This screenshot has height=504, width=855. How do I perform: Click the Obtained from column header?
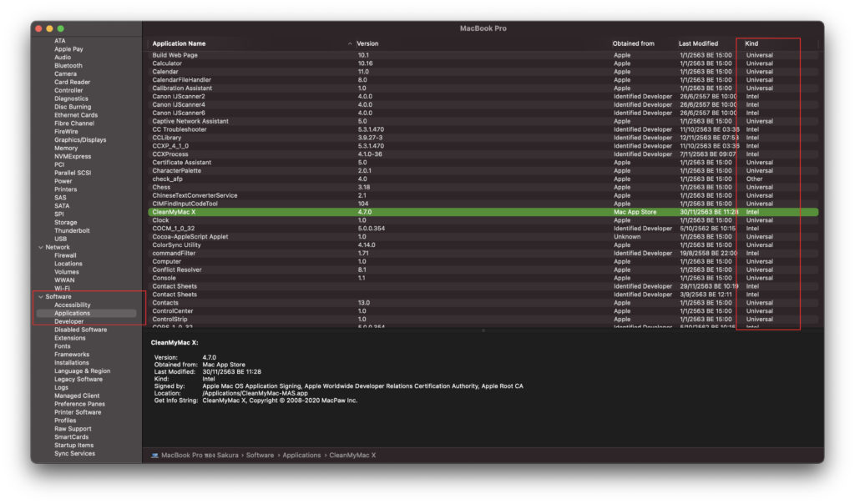(634, 43)
